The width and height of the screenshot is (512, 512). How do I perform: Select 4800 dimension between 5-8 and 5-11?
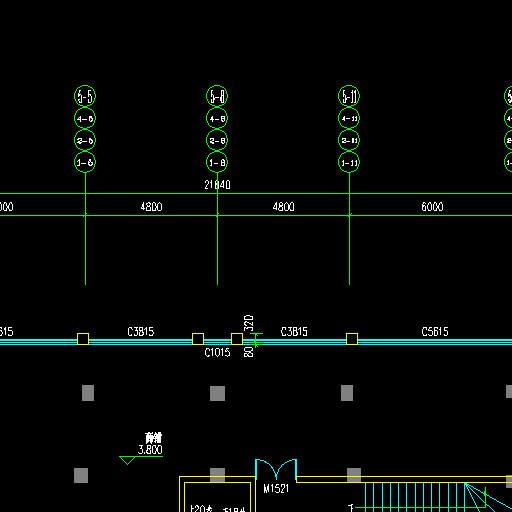pyautogui.click(x=283, y=207)
